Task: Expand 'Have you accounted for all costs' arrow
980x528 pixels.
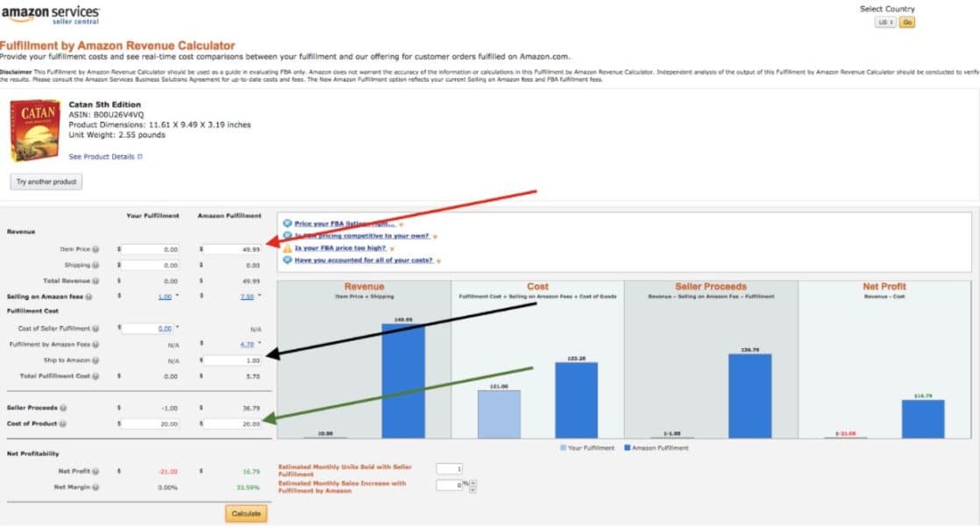Action: click(439, 260)
